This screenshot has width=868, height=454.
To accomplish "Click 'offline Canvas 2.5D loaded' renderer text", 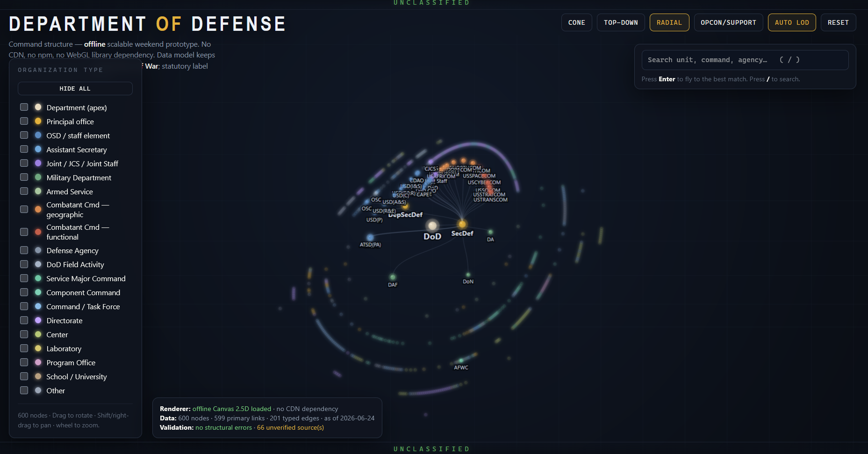I will click(x=232, y=409).
